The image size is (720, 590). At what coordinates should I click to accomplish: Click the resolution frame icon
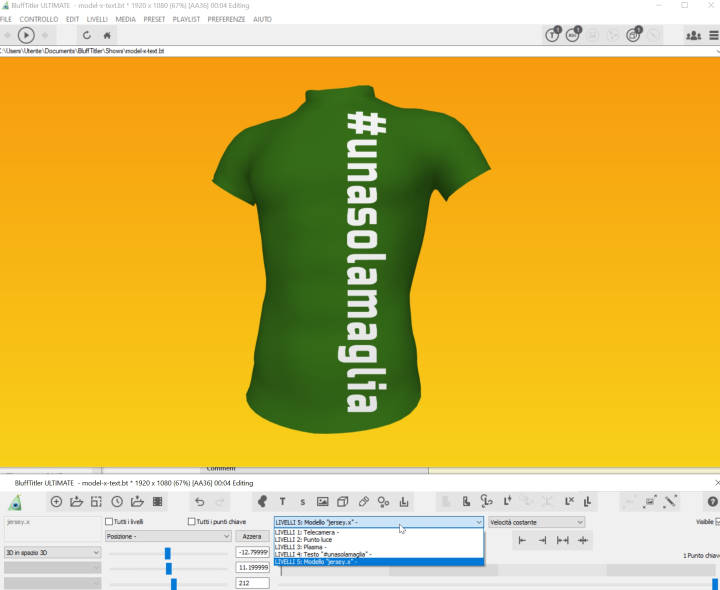(96, 502)
